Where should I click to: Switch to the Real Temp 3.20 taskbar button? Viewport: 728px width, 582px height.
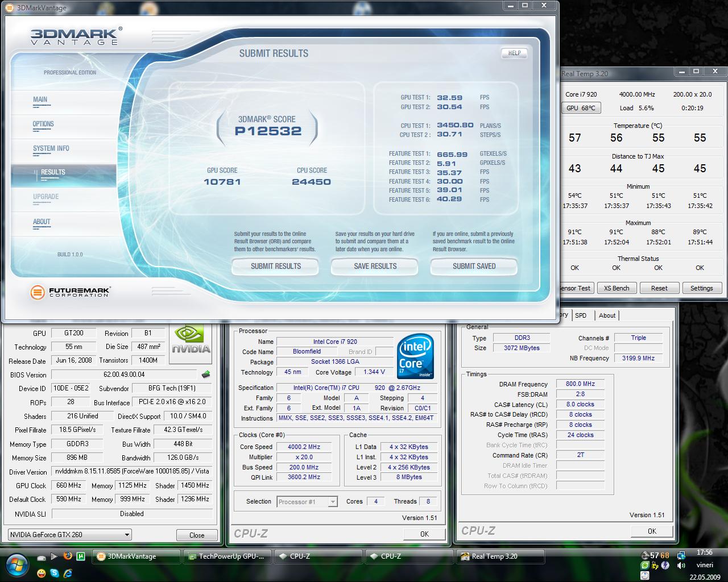[500, 556]
